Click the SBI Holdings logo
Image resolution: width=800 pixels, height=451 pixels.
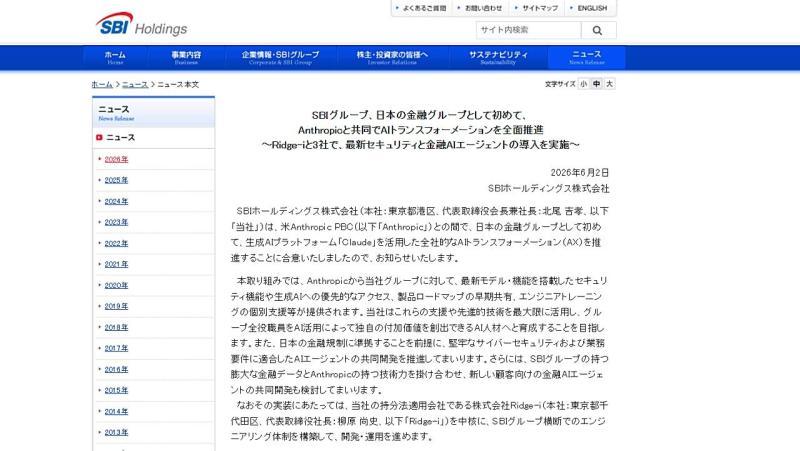pyautogui.click(x=141, y=24)
